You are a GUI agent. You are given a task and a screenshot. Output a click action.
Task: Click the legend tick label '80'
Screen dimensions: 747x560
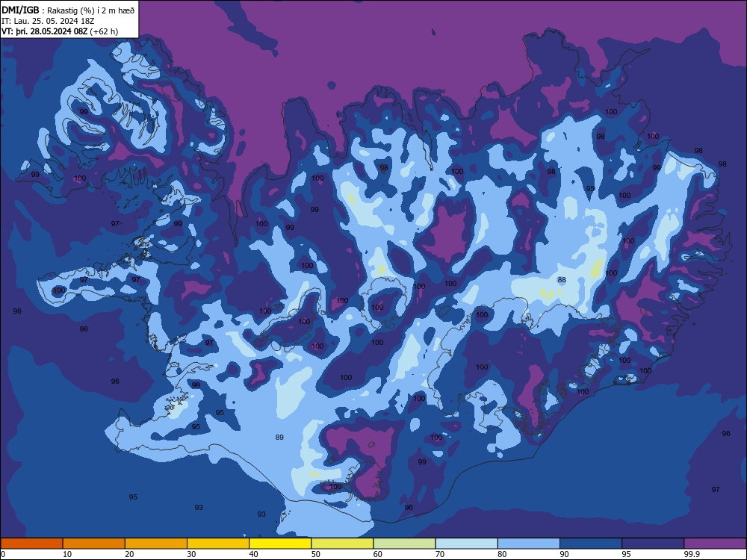coord(502,554)
